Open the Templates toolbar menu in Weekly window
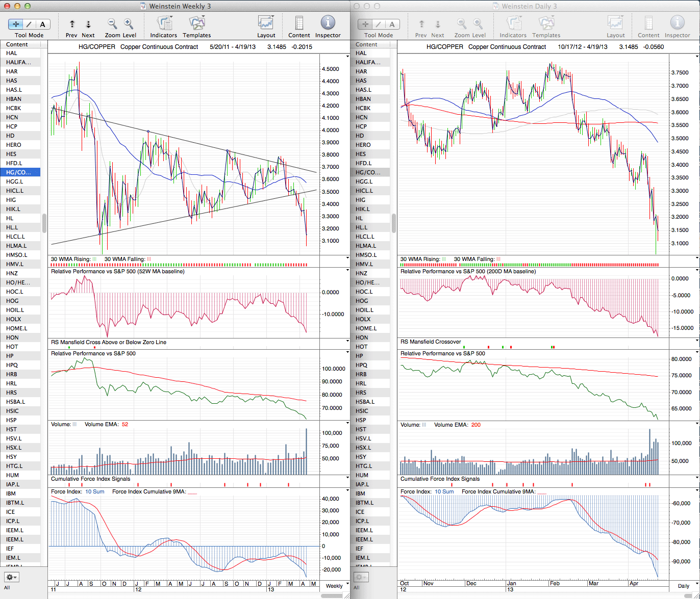This screenshot has height=599, width=700. pyautogui.click(x=196, y=23)
